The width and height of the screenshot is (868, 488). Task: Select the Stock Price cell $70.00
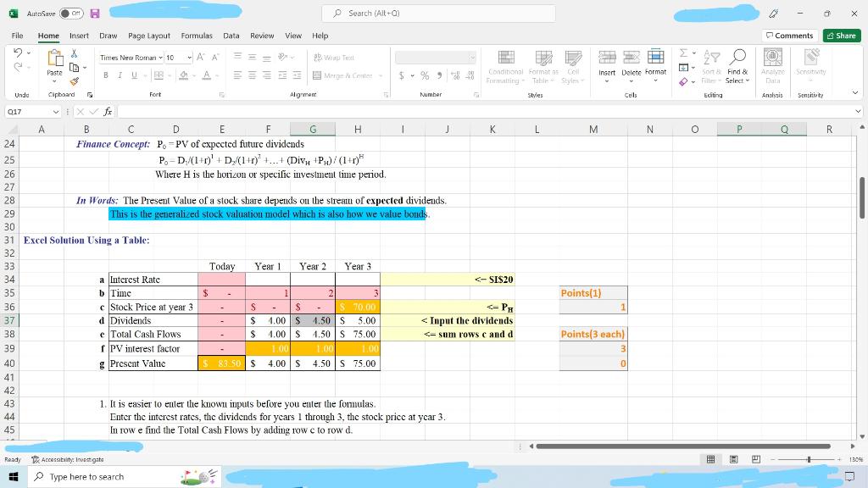click(x=358, y=307)
